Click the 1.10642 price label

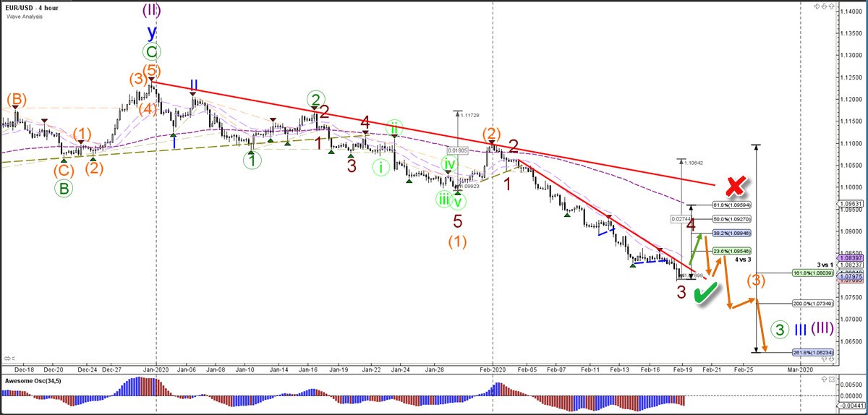click(x=695, y=163)
